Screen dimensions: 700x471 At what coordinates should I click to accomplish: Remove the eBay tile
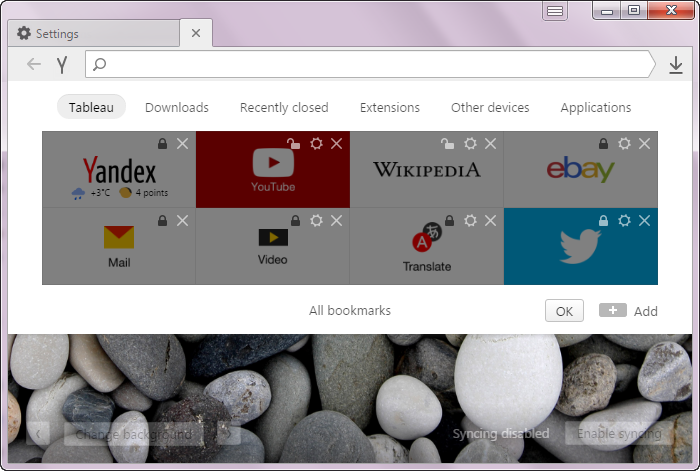[644, 144]
